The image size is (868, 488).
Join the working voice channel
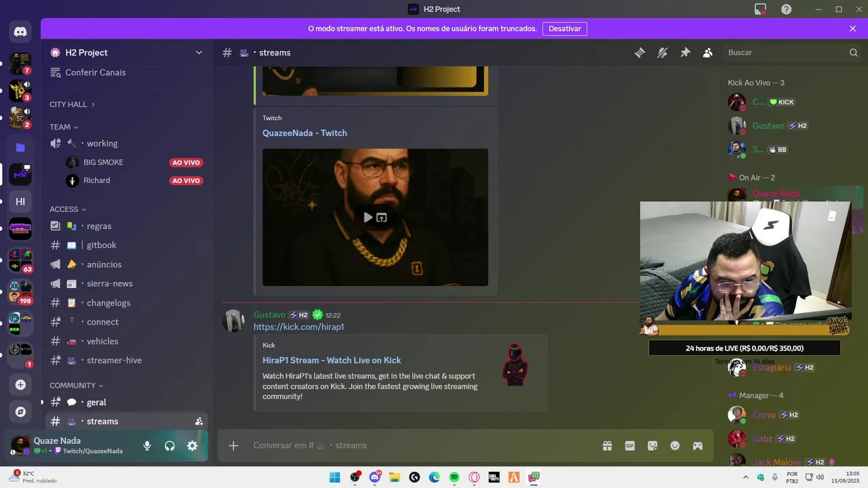(126, 144)
